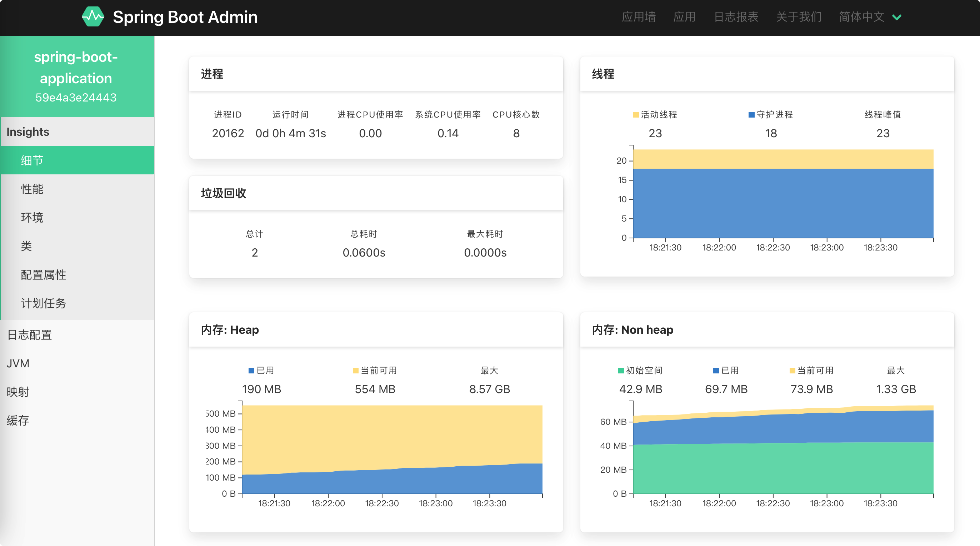
Task: Open the 缓存 sidebar section
Action: 77,420
